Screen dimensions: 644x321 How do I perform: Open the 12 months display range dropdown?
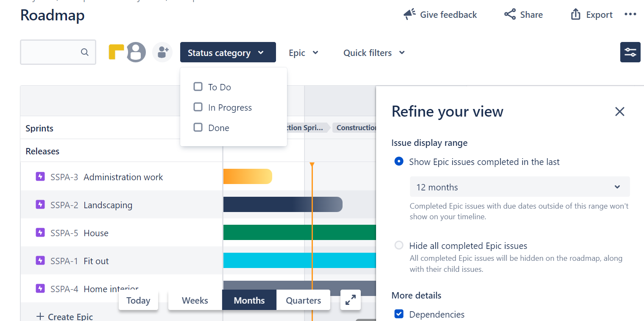(x=519, y=187)
